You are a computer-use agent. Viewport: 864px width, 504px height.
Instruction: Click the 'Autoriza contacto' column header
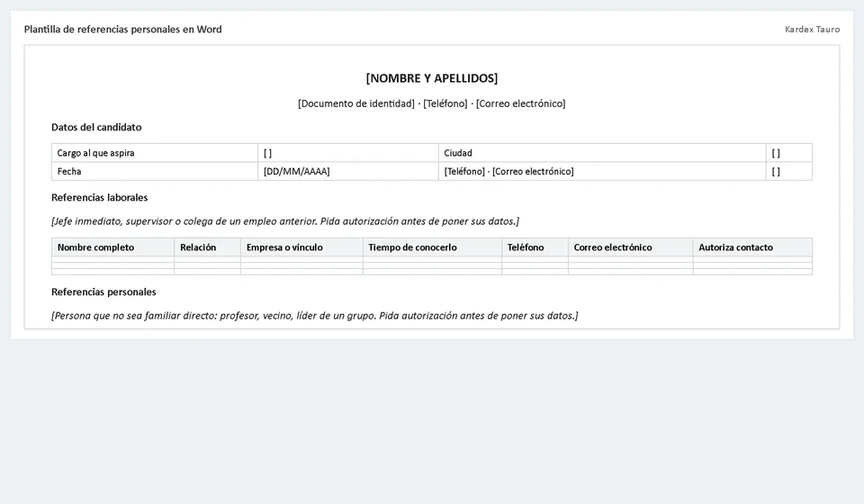(752, 247)
